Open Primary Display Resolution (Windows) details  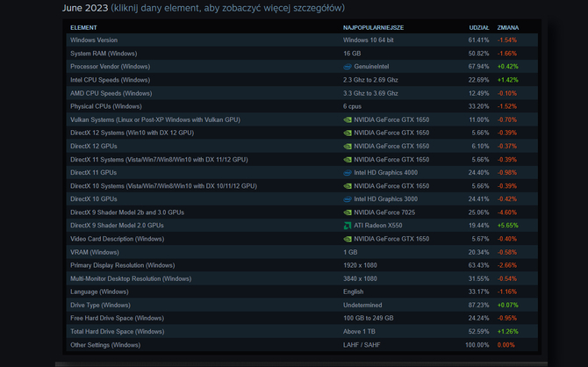[x=302, y=265]
